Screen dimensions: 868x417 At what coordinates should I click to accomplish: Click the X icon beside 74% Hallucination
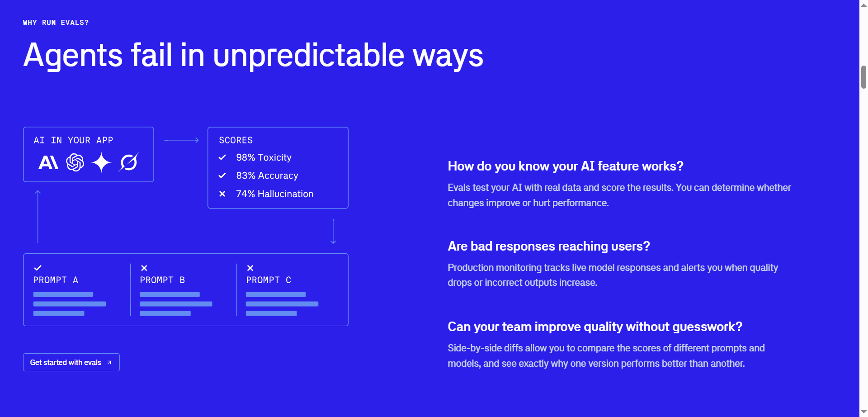tap(222, 194)
